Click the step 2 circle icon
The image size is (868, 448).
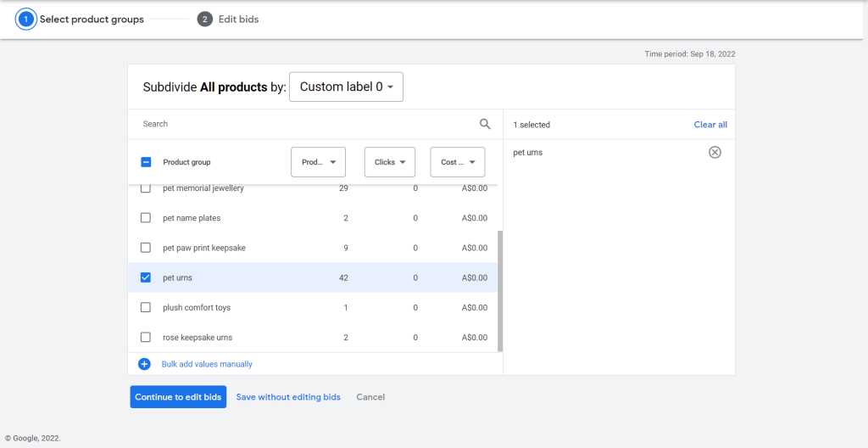(x=204, y=19)
